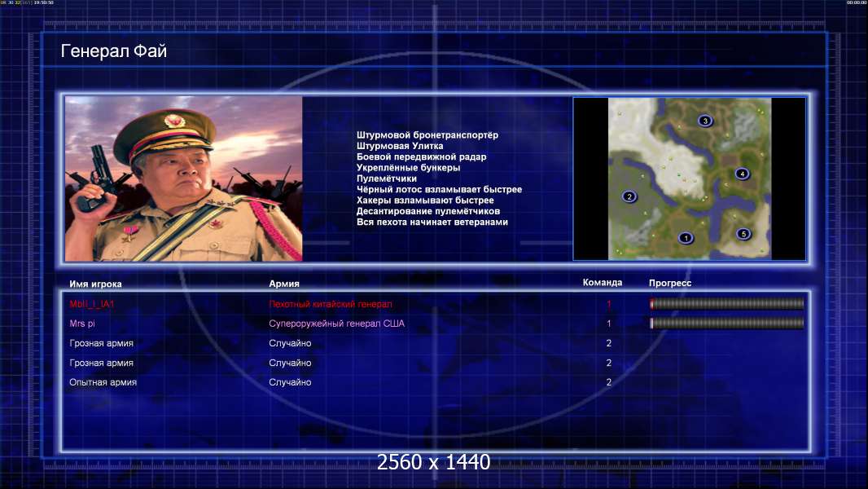Click the MbII_I_IA1 player row name
Screen dimensions: 868x489
[92, 304]
